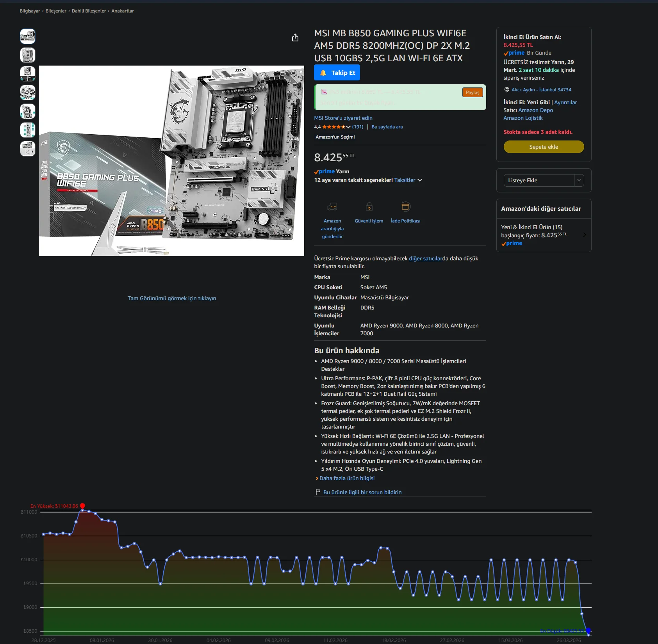Click the 18.02.2026 date label on chart
658x644 pixels.
[394, 640]
